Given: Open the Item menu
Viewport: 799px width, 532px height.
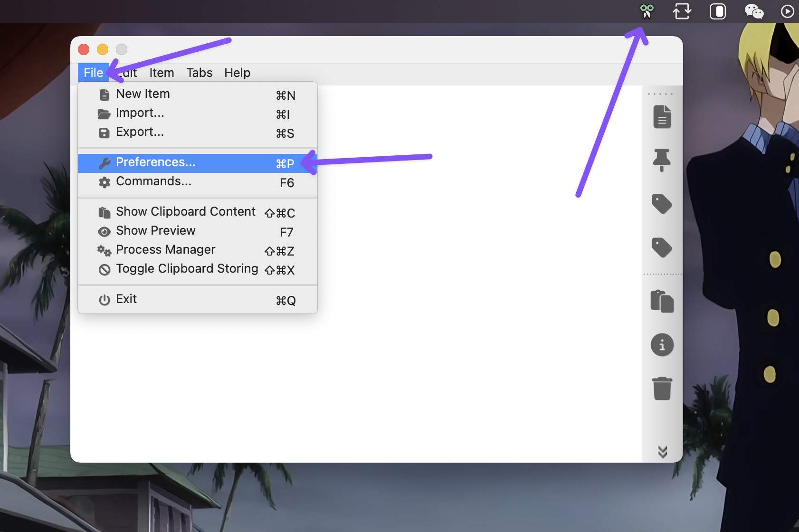Looking at the screenshot, I should tap(162, 73).
